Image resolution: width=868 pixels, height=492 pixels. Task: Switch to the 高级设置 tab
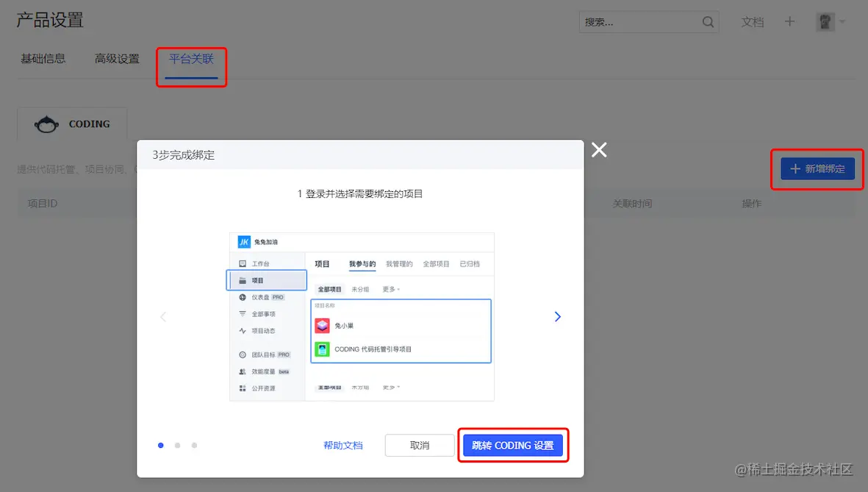[x=117, y=58]
